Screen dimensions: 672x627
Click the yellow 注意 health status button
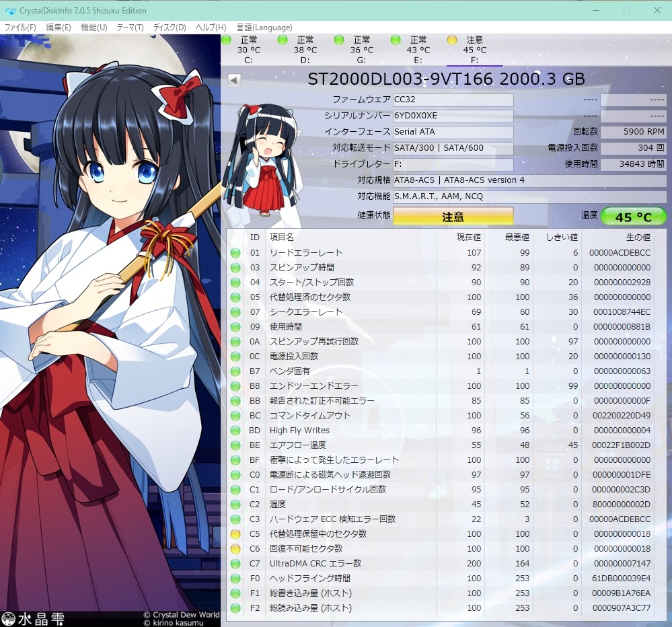[x=453, y=217]
